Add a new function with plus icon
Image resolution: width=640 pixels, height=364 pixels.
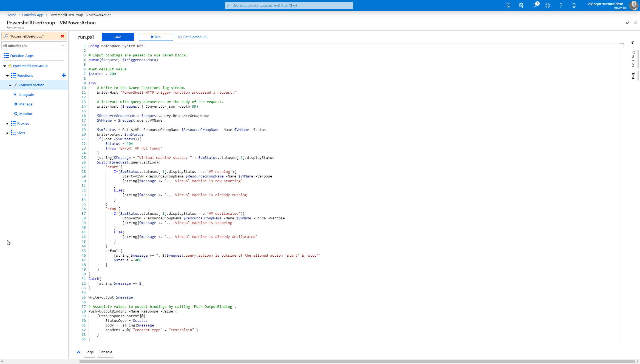[x=64, y=75]
